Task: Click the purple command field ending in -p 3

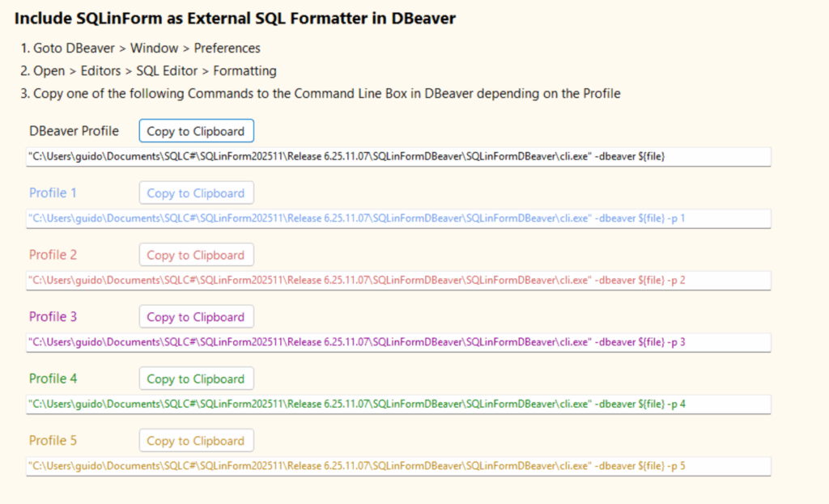Action: pos(397,342)
